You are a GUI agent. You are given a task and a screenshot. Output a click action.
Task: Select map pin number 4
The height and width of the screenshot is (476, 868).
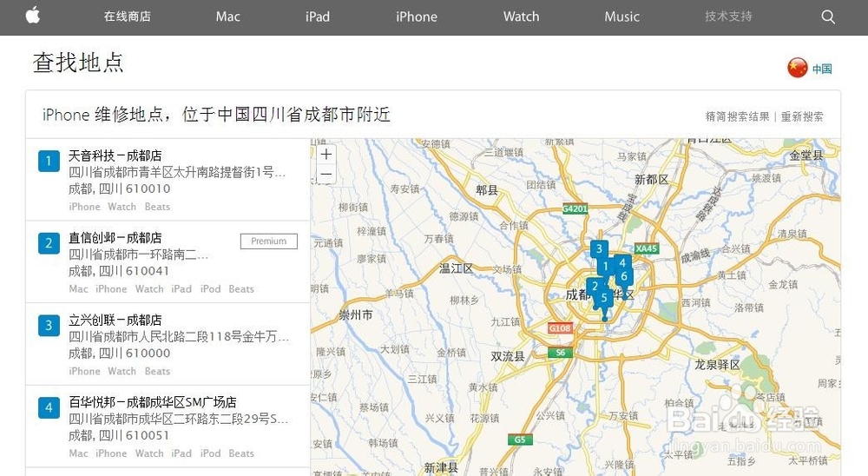click(x=622, y=262)
